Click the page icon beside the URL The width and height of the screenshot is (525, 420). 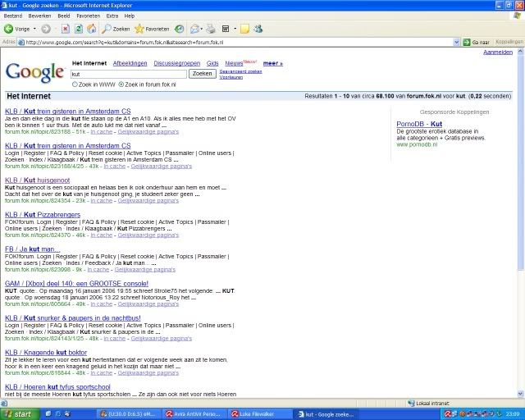pyautogui.click(x=21, y=42)
